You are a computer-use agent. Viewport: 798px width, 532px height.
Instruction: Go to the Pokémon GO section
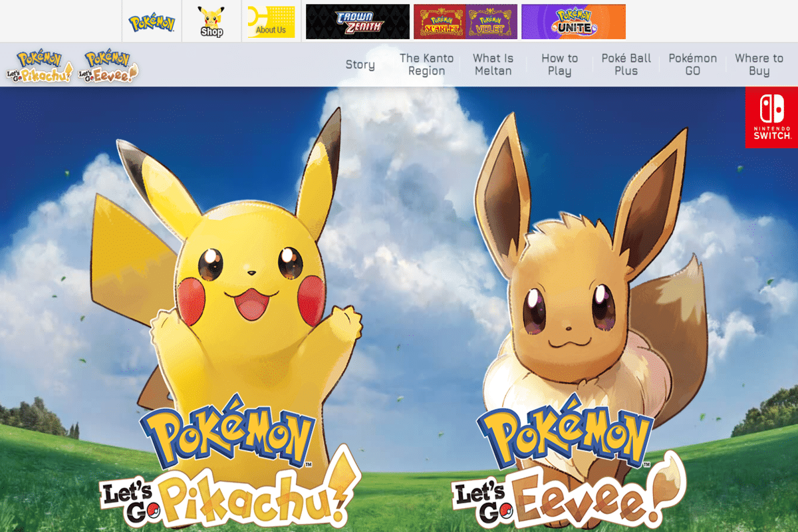click(x=692, y=65)
